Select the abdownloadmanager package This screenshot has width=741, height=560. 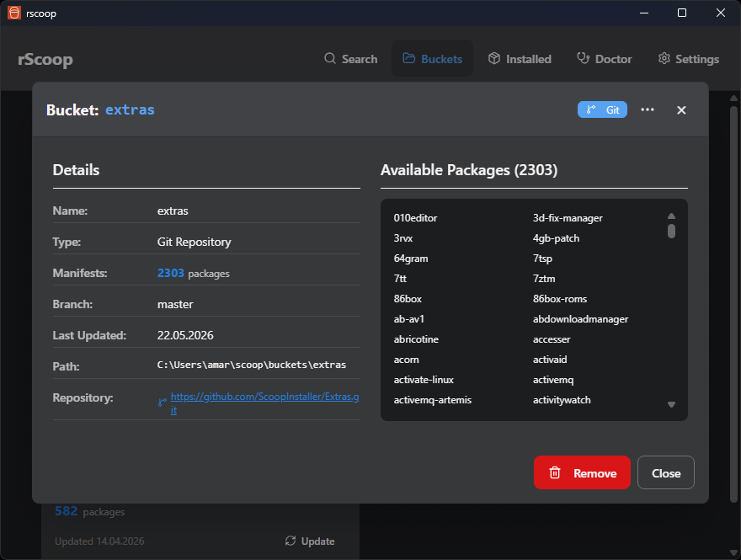tap(580, 319)
